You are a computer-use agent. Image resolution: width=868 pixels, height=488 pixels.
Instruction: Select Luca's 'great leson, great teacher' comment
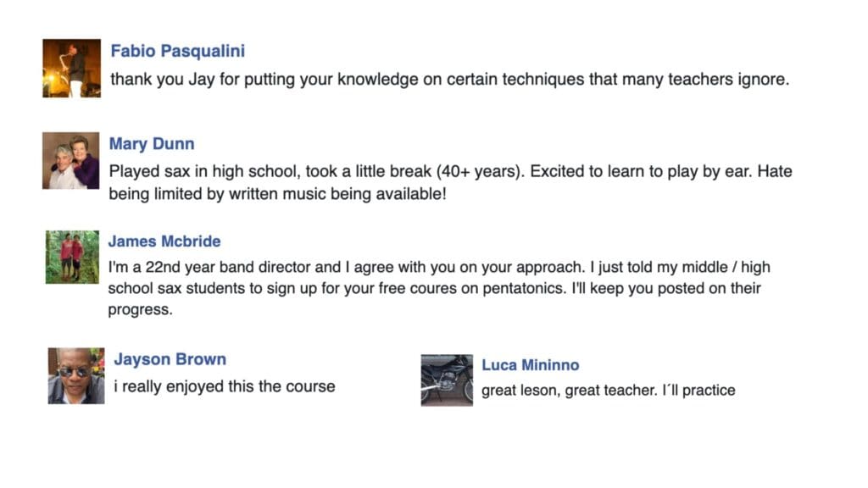point(609,391)
